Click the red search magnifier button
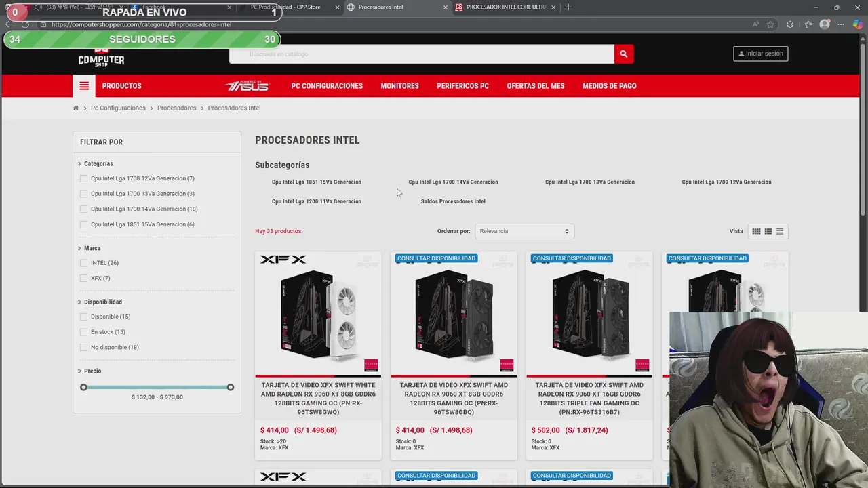 [x=624, y=54]
